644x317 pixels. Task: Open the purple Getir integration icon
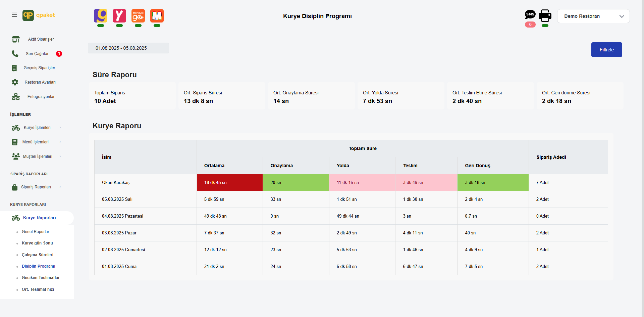coord(101,16)
